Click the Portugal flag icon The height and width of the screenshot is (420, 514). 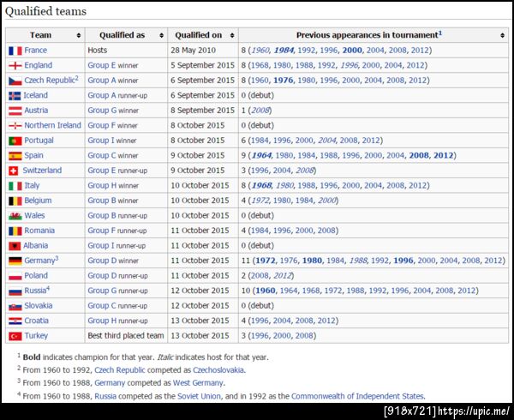(x=15, y=141)
